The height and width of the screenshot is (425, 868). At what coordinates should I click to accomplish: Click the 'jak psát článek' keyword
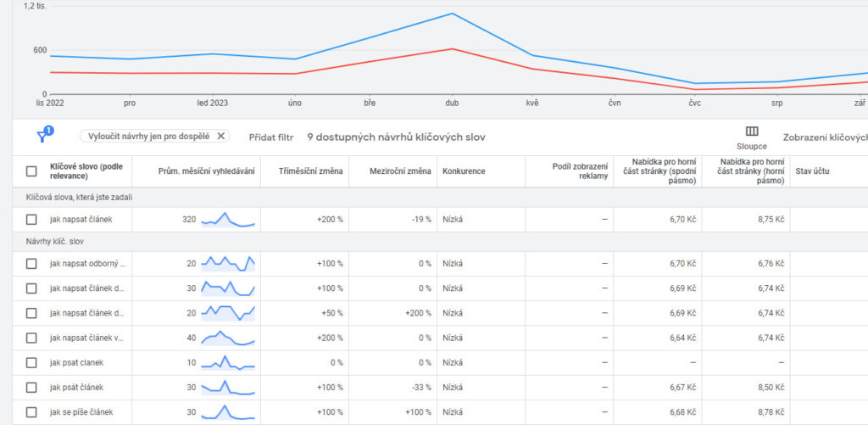[76, 388]
